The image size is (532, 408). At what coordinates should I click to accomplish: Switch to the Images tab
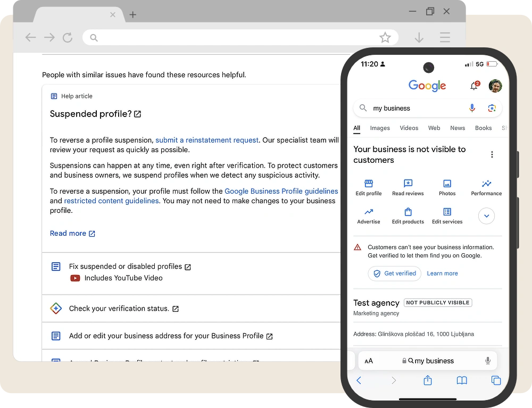point(380,128)
